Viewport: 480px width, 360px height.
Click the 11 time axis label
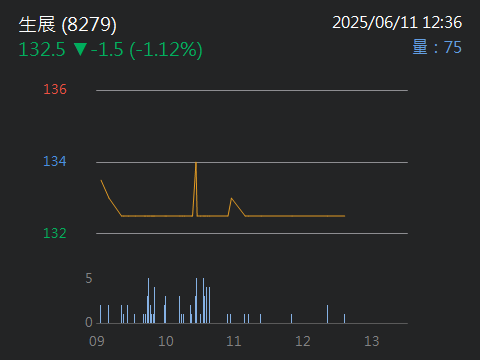[x=234, y=341]
